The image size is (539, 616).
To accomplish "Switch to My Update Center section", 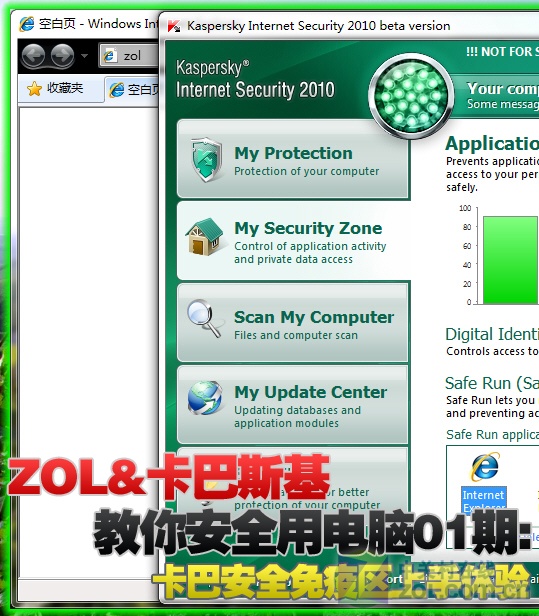I will point(293,405).
